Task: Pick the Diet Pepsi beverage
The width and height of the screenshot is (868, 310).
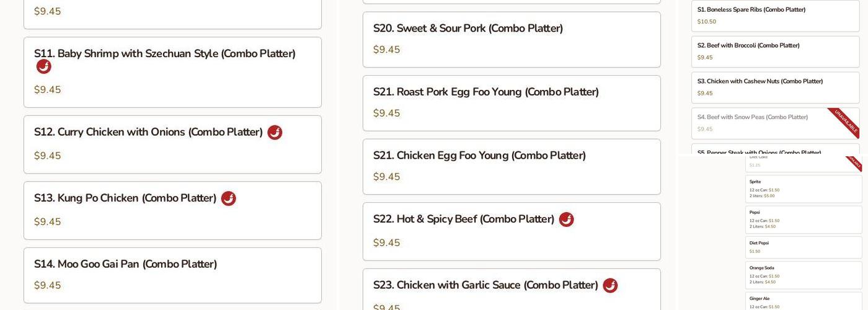Action: coord(803,247)
